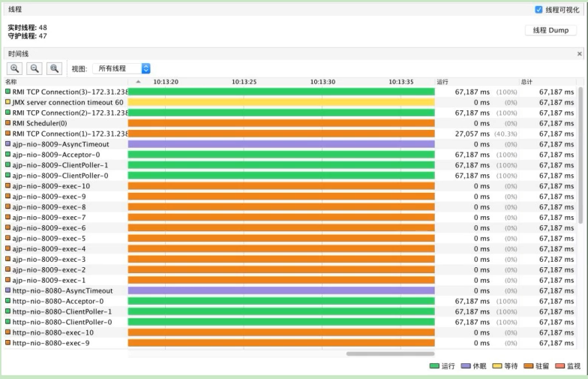Open the 视图 所有线程 dropdown
The width and height of the screenshot is (588, 379).
(x=121, y=68)
